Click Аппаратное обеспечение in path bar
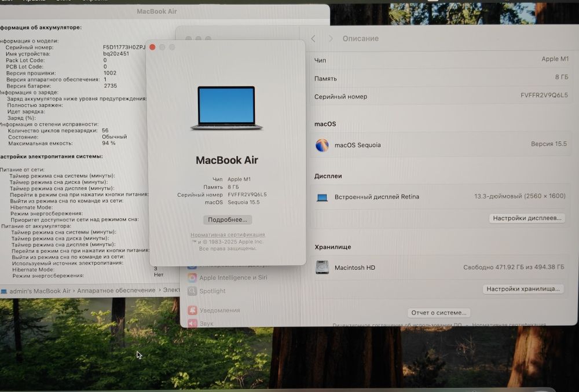Image resolution: width=579 pixels, height=392 pixels. pyautogui.click(x=116, y=291)
